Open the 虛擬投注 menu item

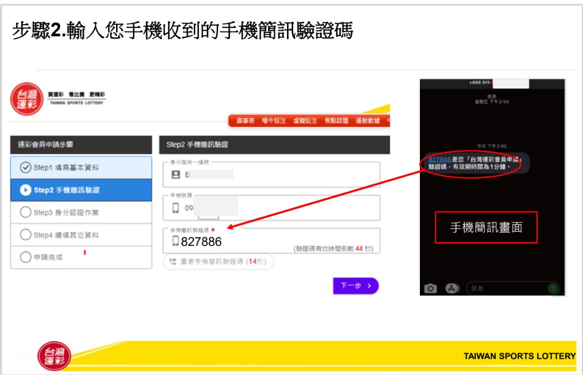305,121
